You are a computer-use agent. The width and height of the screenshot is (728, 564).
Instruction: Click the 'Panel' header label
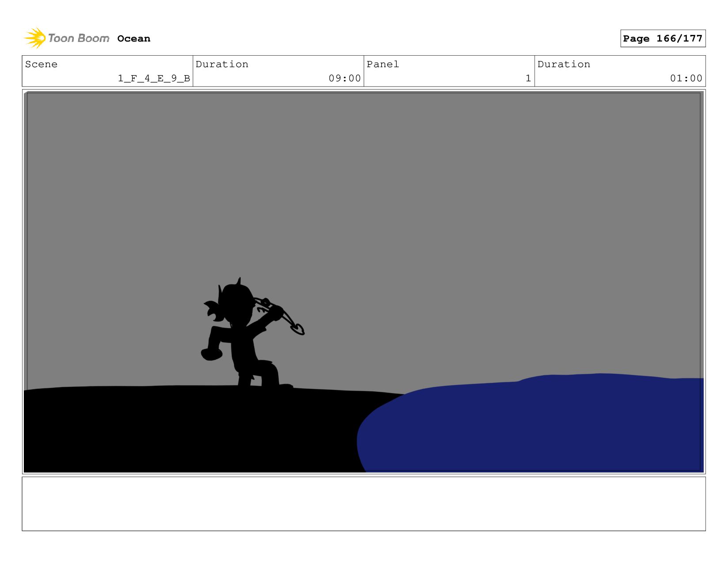(x=383, y=64)
